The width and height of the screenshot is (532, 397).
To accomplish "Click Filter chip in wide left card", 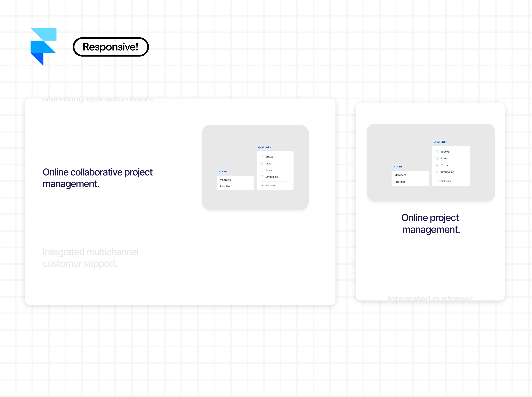I will [x=223, y=172].
